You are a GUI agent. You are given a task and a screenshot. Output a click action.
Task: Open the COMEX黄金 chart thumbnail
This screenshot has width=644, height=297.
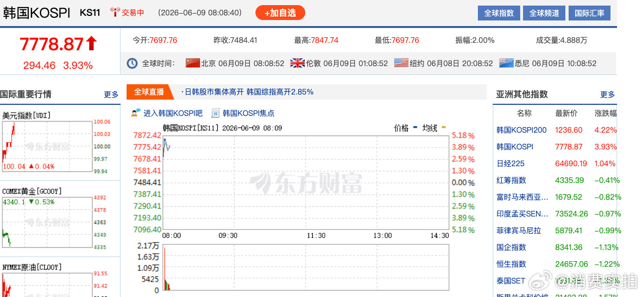(x=47, y=223)
